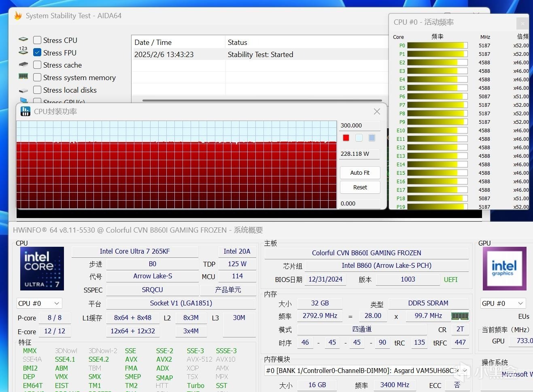The width and height of the screenshot is (533, 392).
Task: Click the 12 / 12 E-core count field
Action: click(55, 331)
